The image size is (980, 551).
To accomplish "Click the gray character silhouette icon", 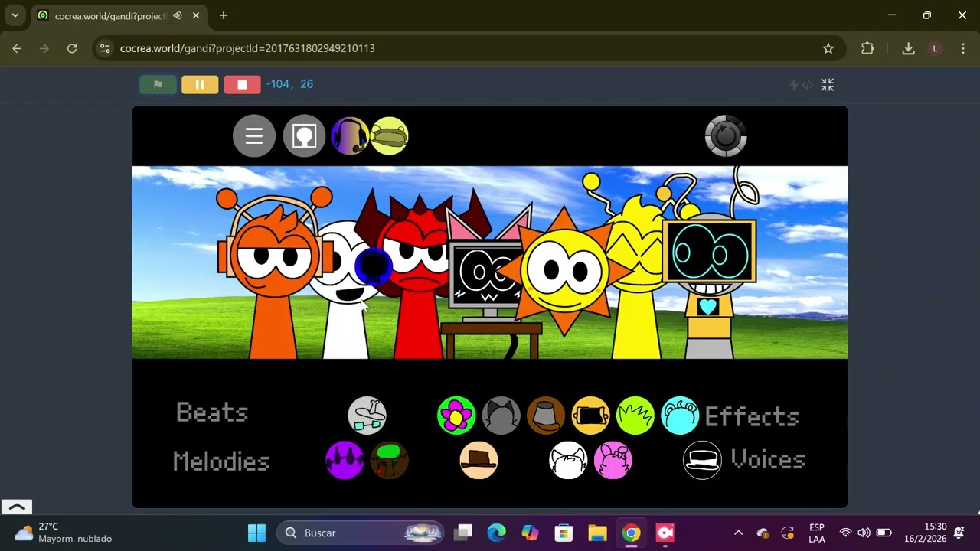I will [304, 136].
